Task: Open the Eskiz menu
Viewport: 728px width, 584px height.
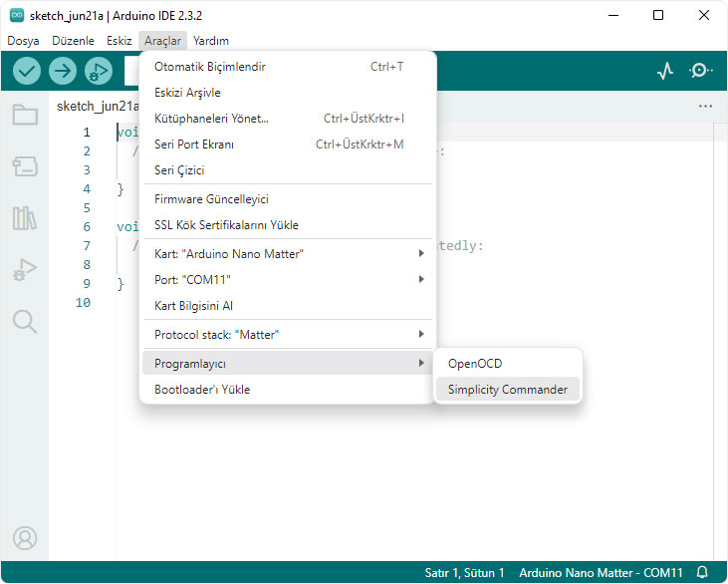Action: click(x=120, y=41)
